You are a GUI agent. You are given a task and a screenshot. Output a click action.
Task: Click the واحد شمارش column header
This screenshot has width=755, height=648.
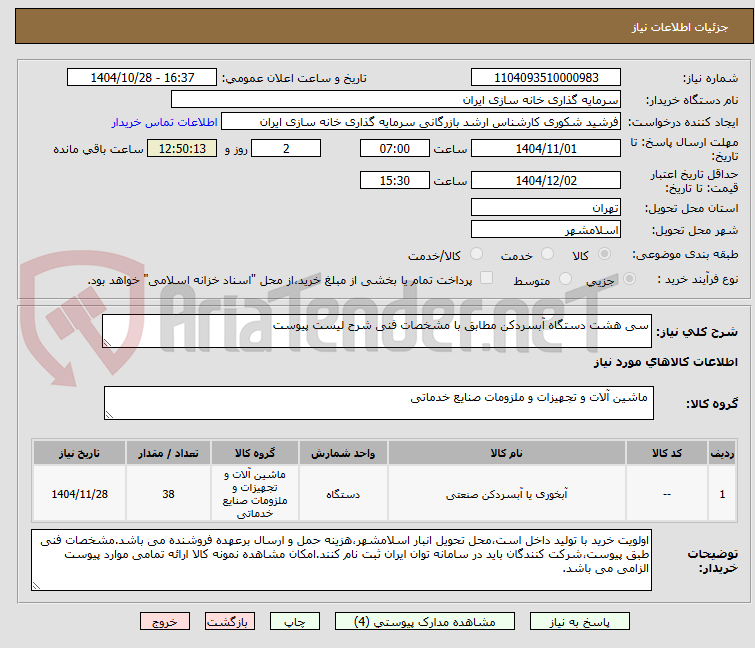coord(343,453)
